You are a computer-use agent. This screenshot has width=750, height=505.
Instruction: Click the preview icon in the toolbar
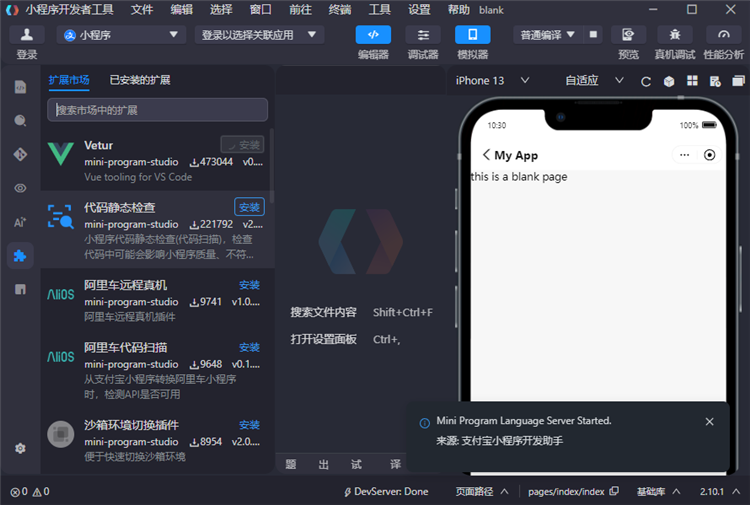(628, 35)
